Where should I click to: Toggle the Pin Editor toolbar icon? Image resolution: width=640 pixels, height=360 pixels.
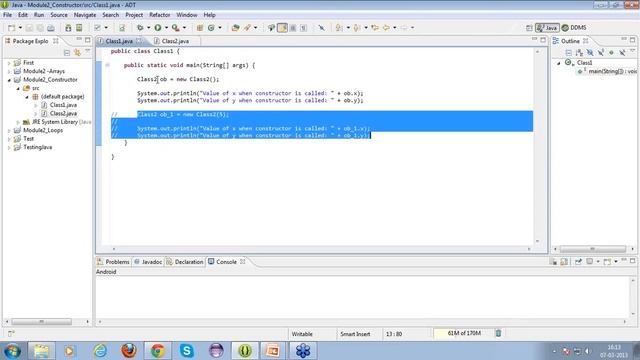click(x=322, y=28)
